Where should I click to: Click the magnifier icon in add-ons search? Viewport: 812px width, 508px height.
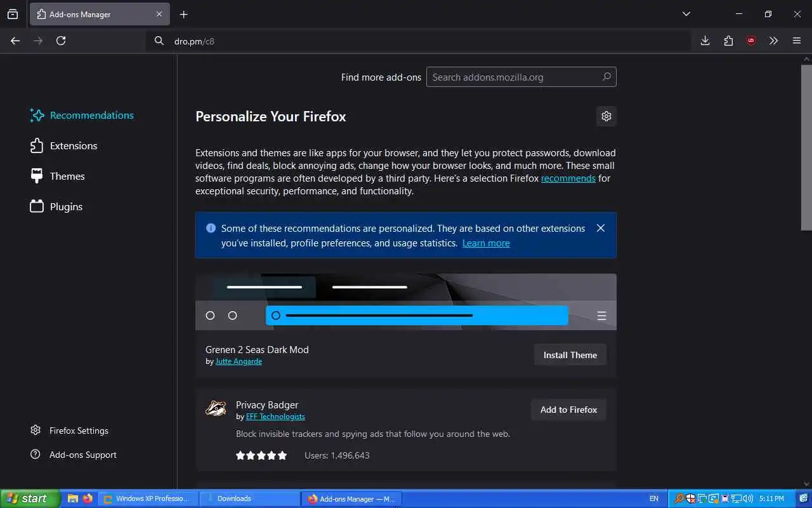606,77
